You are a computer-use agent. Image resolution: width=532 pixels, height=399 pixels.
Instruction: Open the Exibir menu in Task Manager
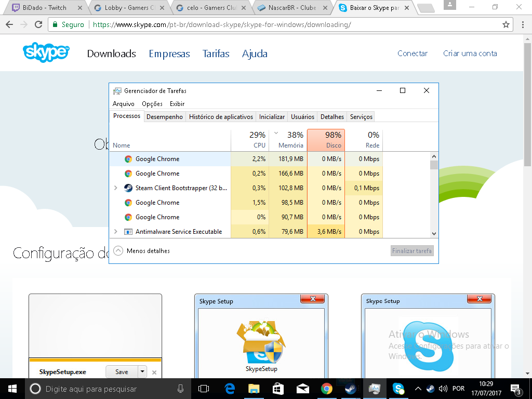[x=177, y=104]
